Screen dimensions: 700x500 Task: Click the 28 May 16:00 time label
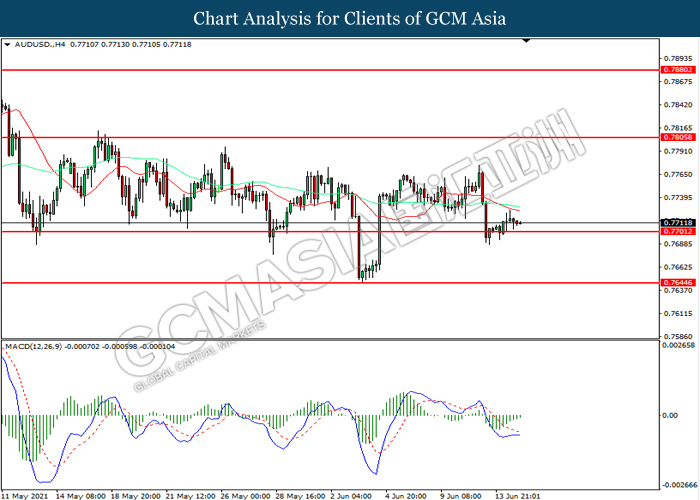(x=300, y=496)
